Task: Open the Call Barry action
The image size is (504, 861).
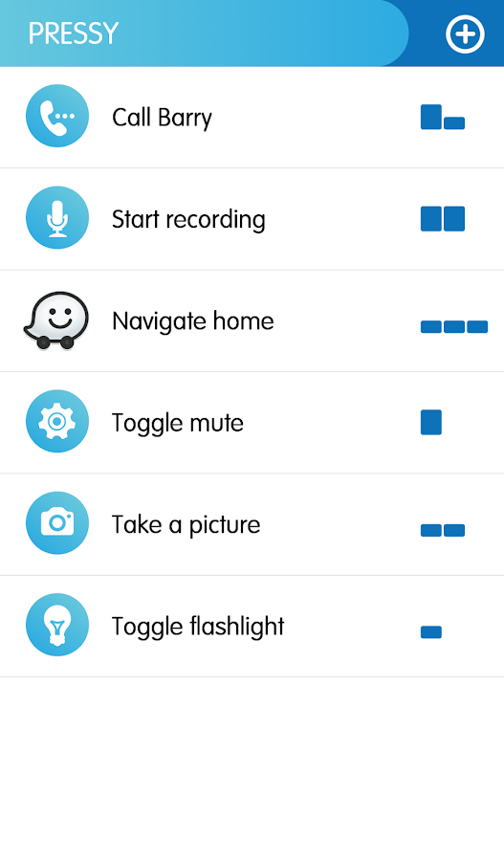Action: (252, 118)
